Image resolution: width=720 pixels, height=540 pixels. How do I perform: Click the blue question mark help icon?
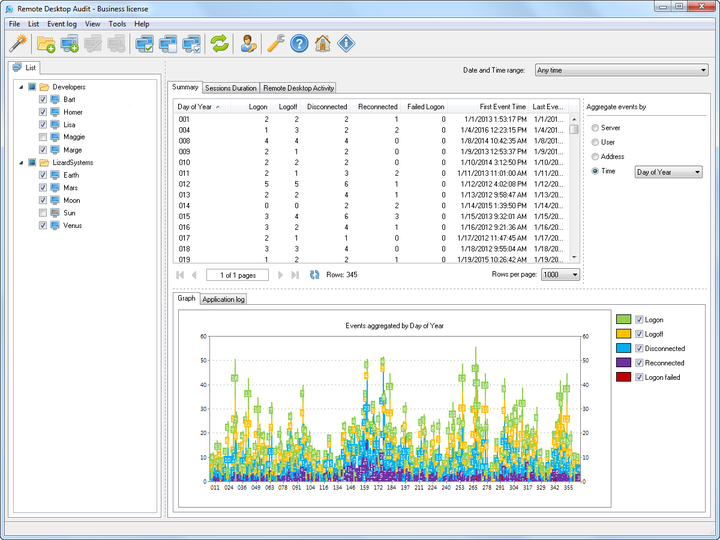(x=299, y=44)
